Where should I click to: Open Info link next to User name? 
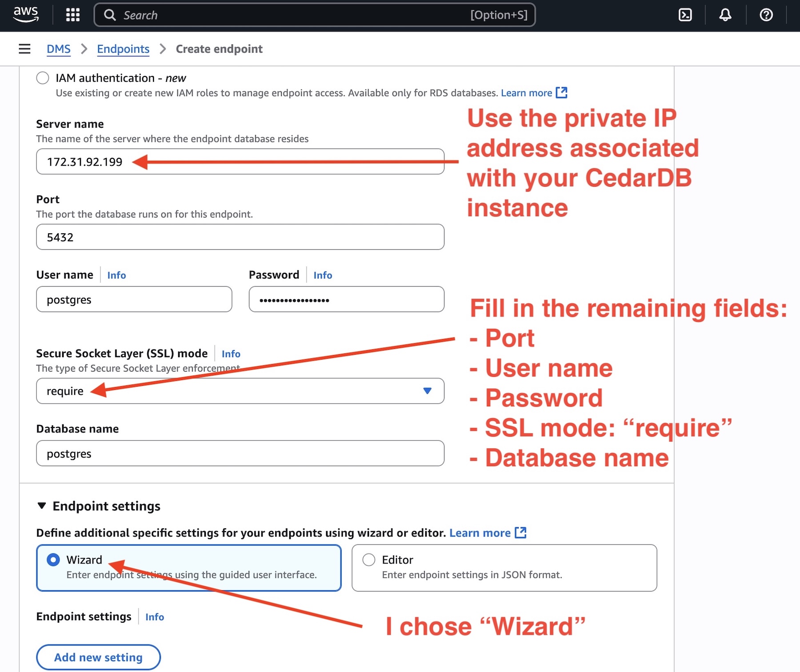coord(116,275)
